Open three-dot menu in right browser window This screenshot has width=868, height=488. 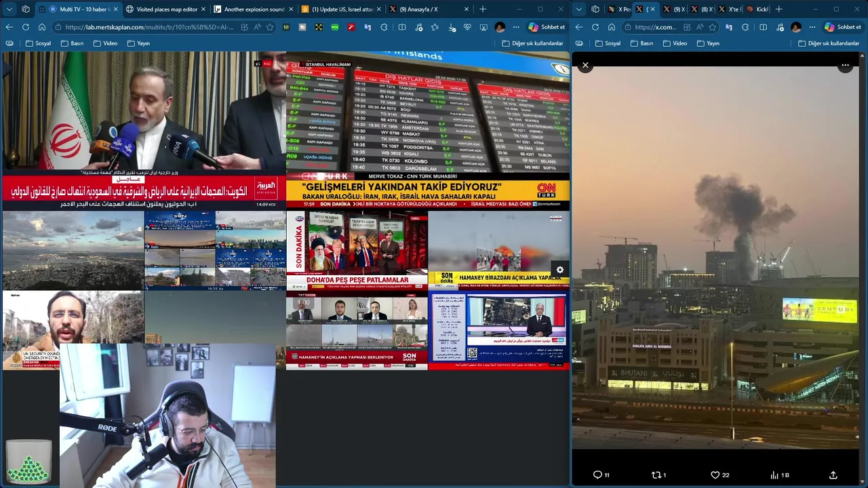click(812, 27)
